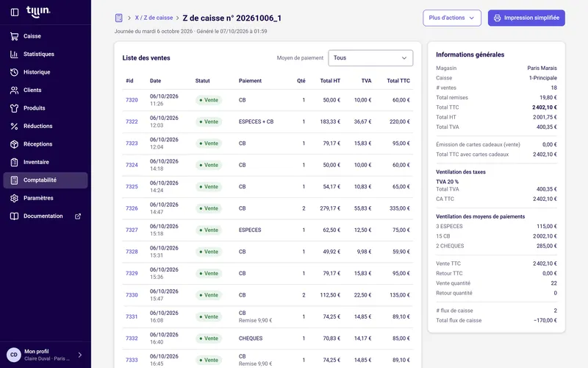The image size is (588, 368).
Task: Open Réceptions box icon
Action: click(14, 144)
